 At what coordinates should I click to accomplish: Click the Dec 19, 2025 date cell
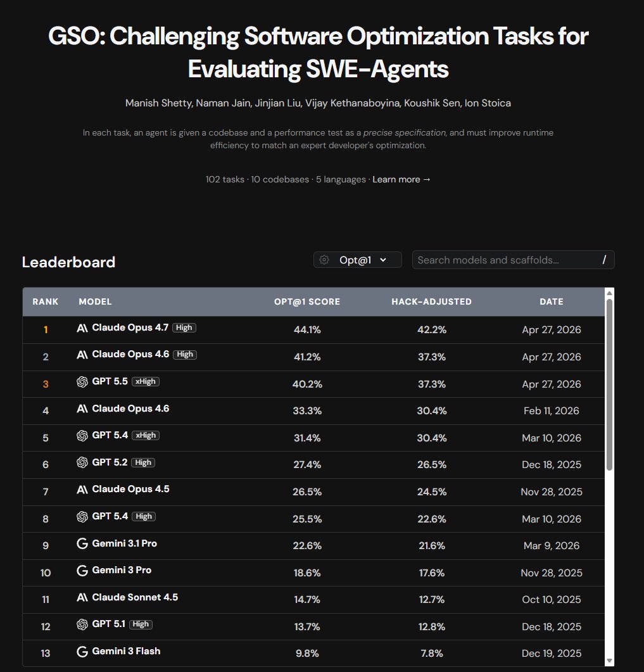[552, 654]
